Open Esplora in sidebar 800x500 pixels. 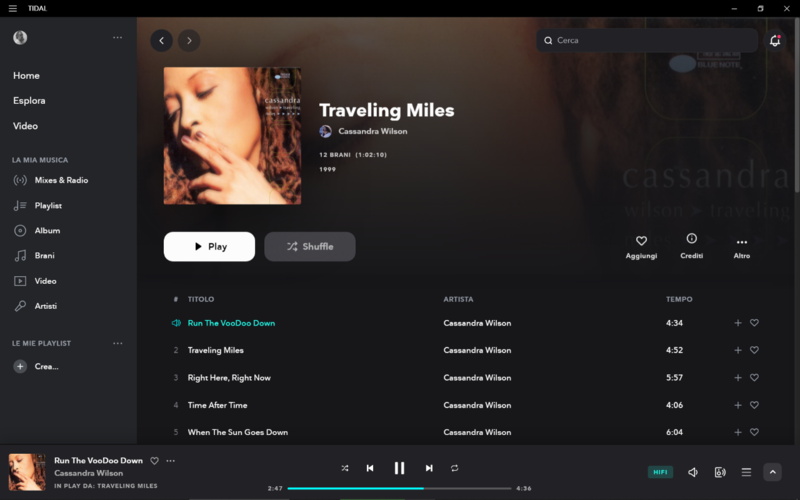pos(29,101)
